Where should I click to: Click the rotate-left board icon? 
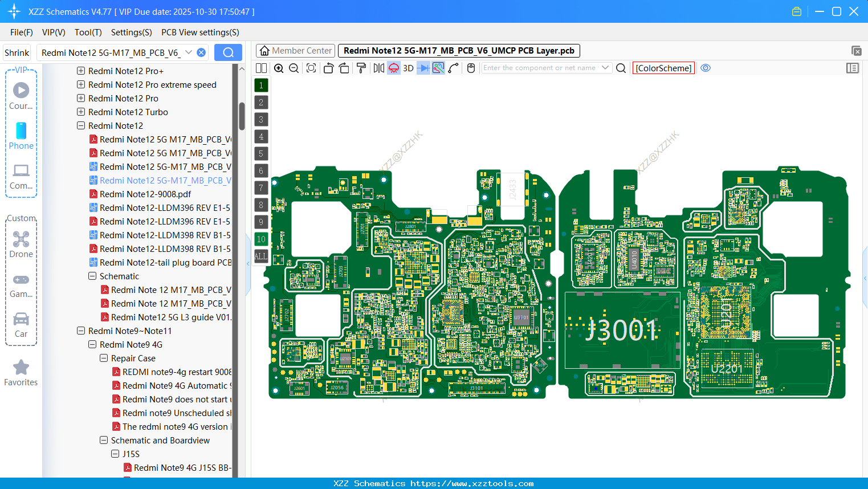tap(328, 68)
